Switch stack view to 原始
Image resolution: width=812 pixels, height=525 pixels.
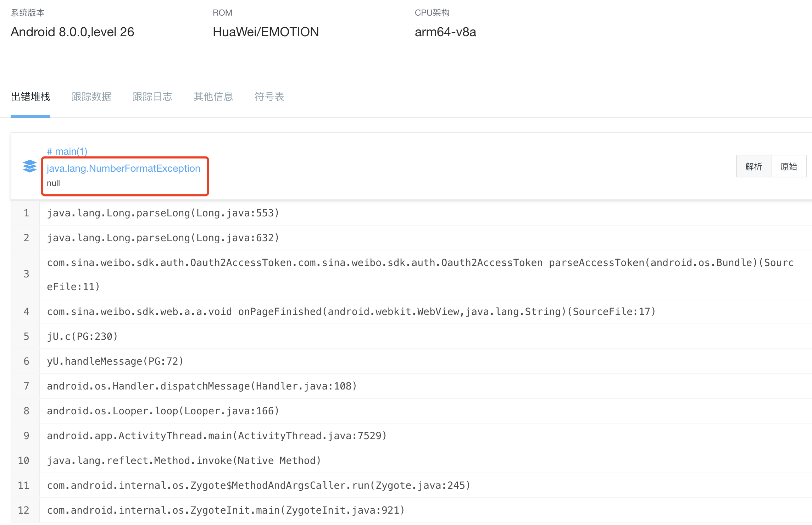coord(789,166)
